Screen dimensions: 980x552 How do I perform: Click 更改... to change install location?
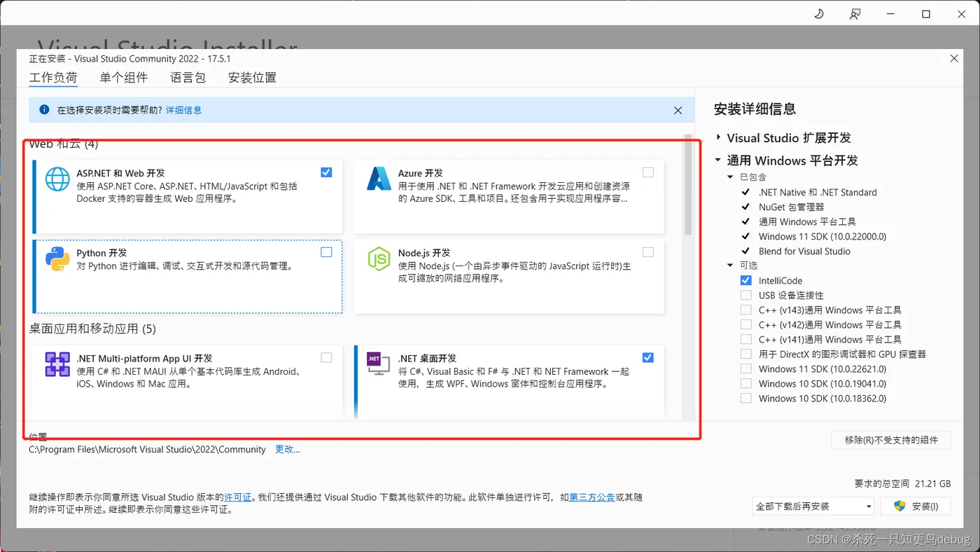point(287,449)
